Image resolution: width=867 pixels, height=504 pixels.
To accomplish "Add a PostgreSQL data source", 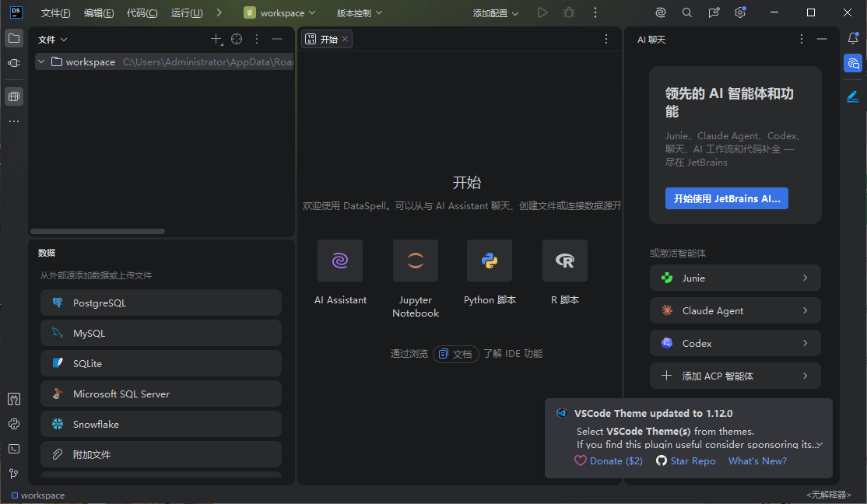I will click(161, 303).
